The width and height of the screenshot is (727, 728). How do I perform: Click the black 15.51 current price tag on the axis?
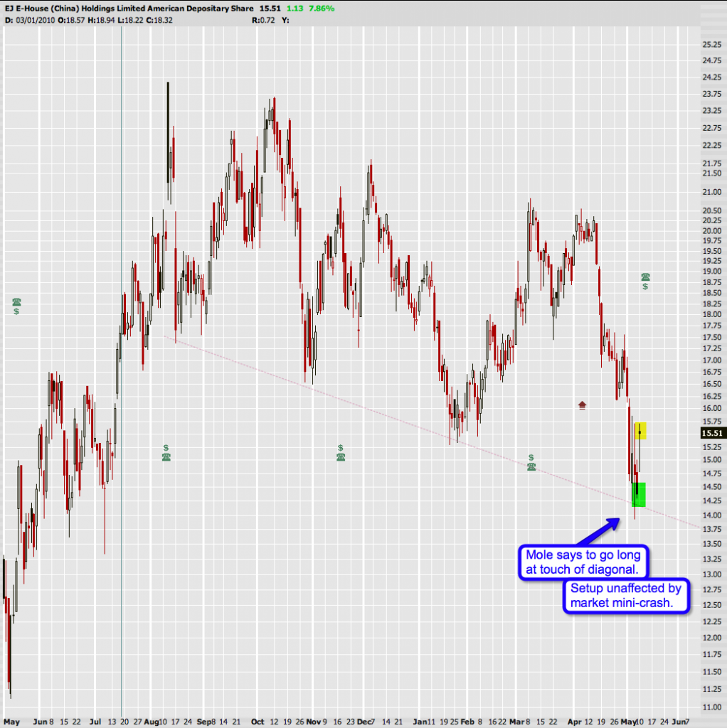713,433
